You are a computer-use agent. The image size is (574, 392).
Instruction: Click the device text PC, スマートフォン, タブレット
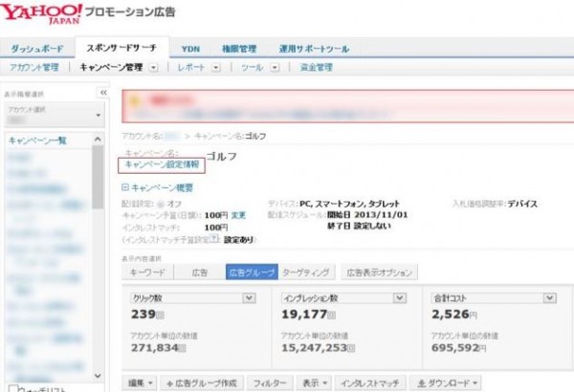[x=349, y=204]
